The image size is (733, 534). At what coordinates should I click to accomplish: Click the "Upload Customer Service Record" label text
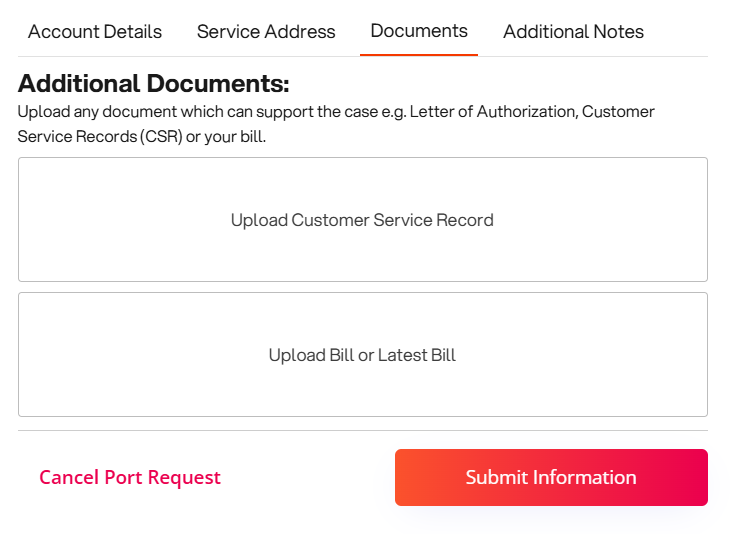[x=362, y=220]
